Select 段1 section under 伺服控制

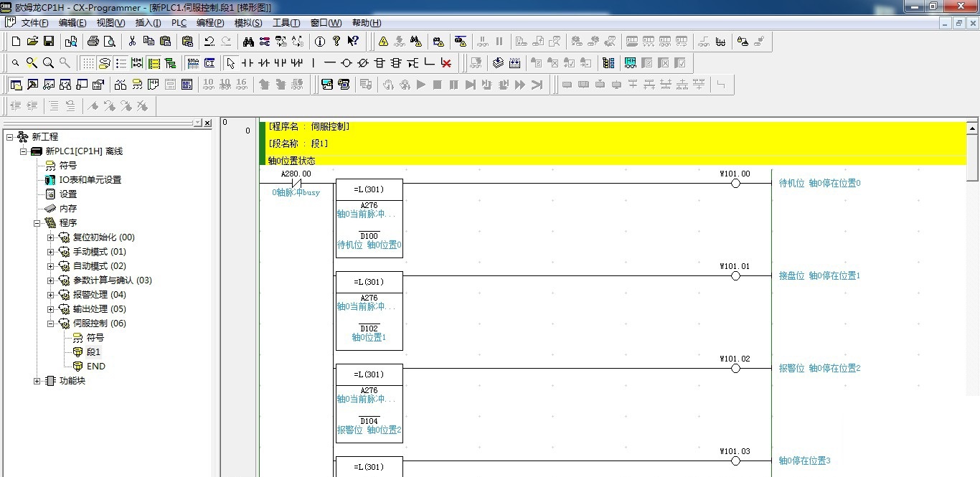click(x=93, y=352)
